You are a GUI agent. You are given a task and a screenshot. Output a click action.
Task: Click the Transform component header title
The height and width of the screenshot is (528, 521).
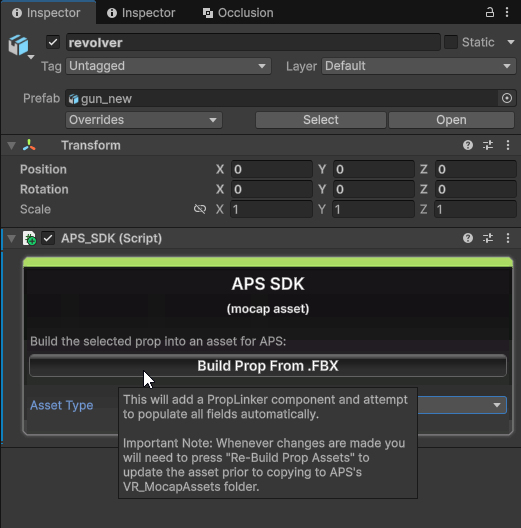point(91,145)
